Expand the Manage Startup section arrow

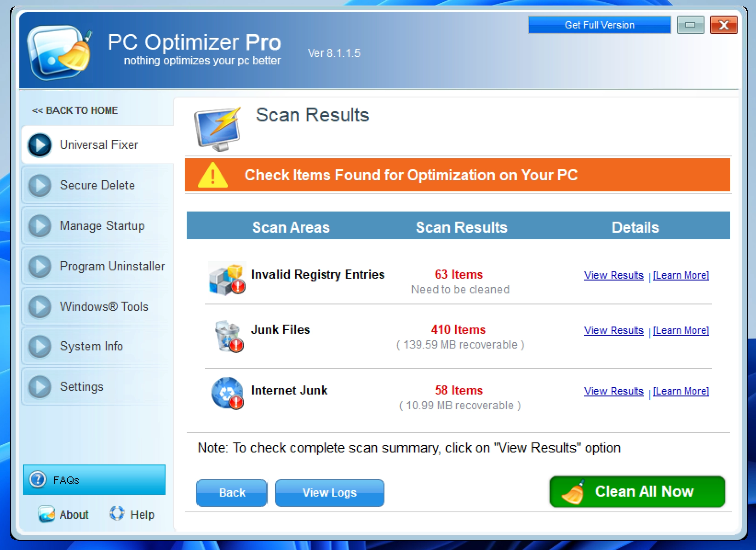(x=40, y=225)
